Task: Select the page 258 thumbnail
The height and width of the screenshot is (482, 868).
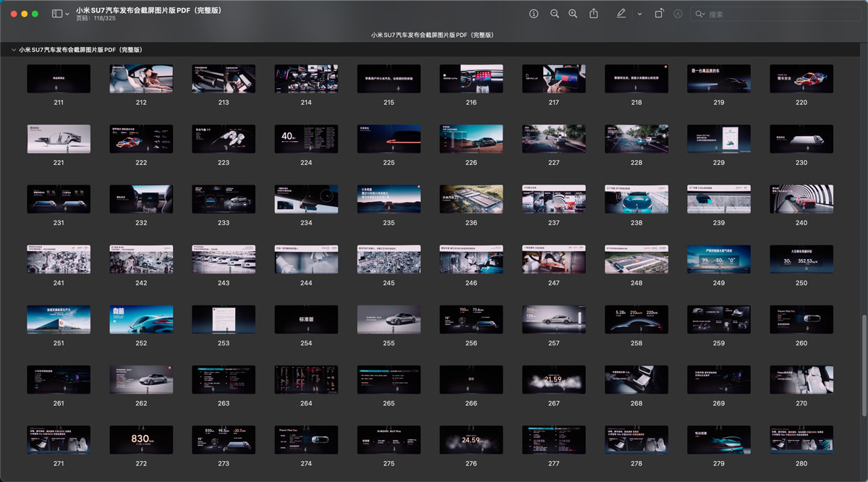Action: (x=637, y=319)
